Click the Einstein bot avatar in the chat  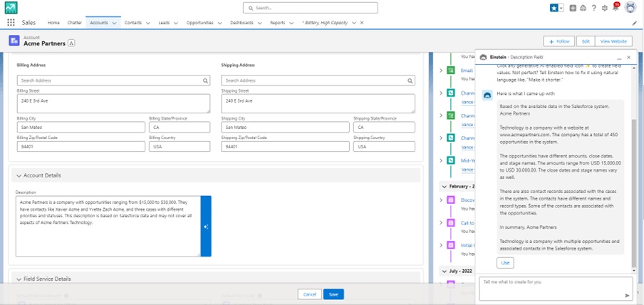click(x=487, y=95)
